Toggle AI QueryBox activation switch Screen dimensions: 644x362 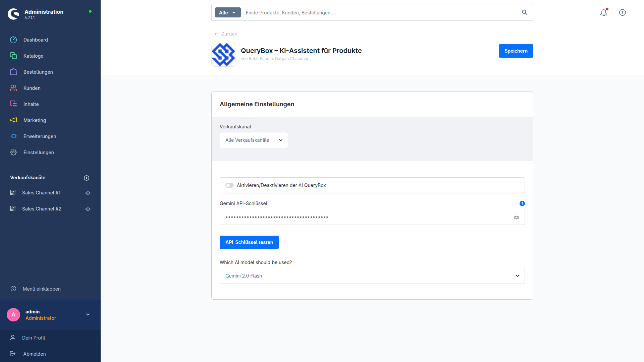pyautogui.click(x=229, y=185)
